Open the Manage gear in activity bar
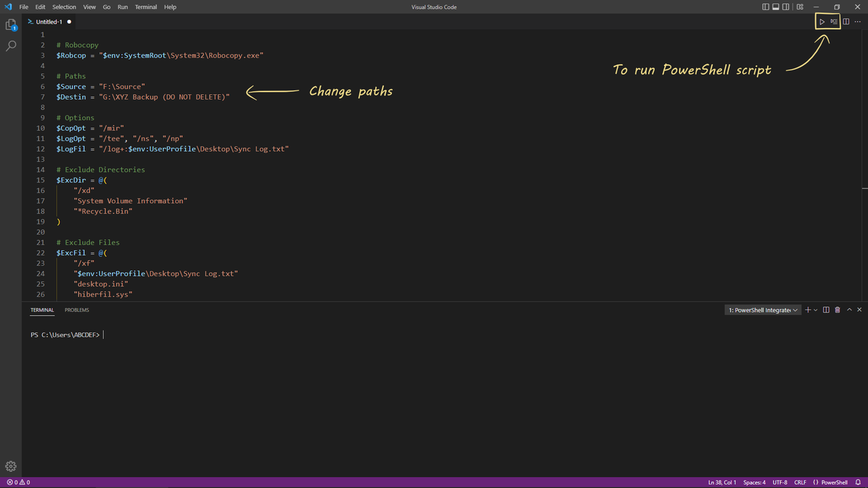 tap(11, 466)
